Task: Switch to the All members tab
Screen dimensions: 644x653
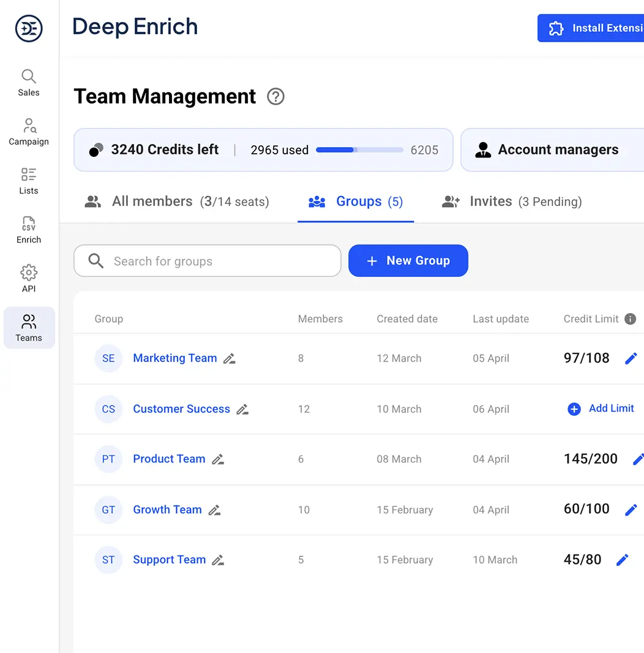Action: click(177, 202)
